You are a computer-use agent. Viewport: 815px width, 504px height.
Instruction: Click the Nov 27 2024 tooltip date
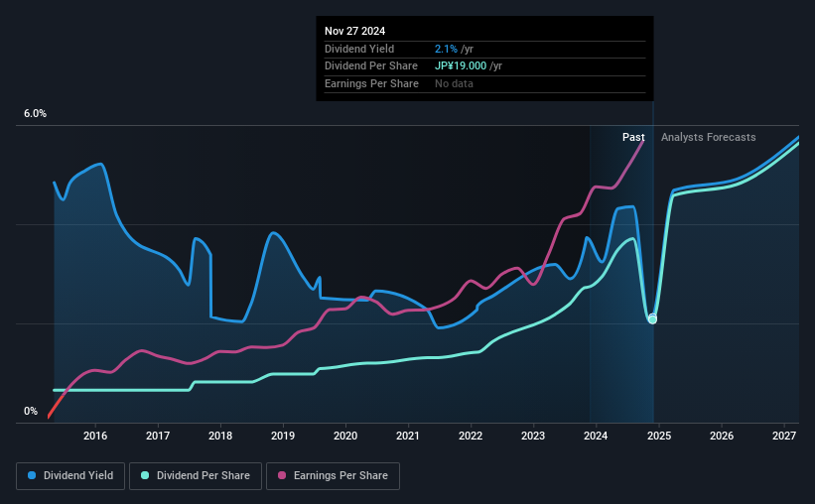[355, 31]
